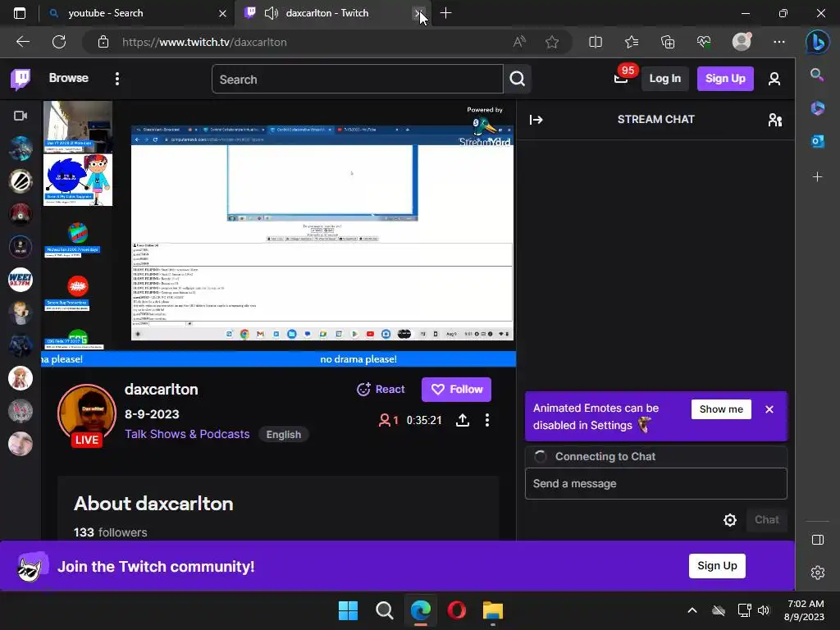
Task: Click the address bar URL
Action: click(204, 42)
